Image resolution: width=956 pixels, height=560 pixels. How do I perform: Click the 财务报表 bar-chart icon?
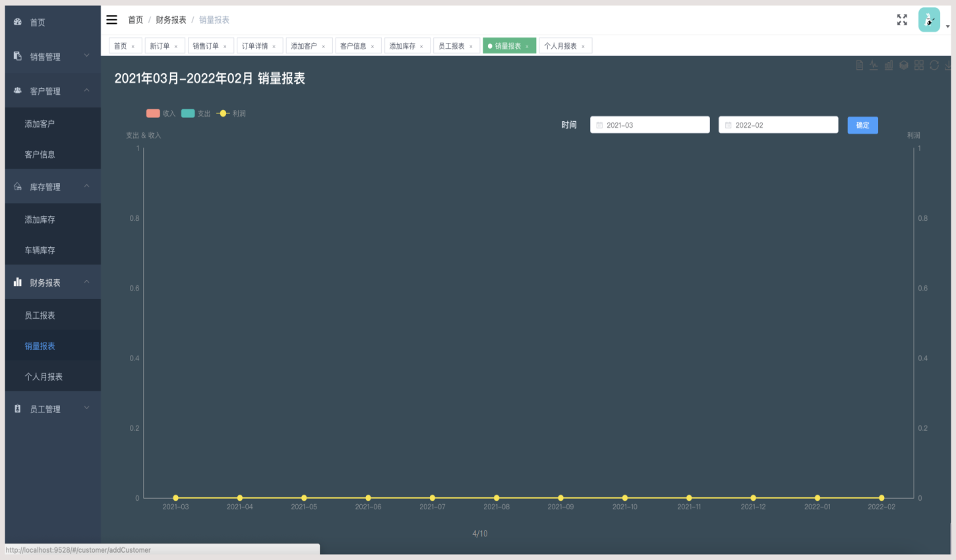[18, 282]
